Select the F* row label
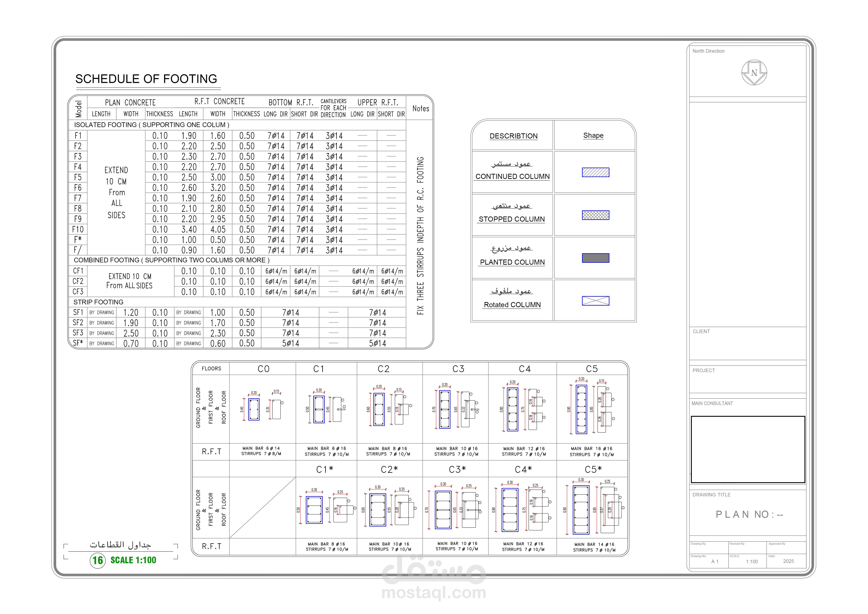 click(78, 240)
